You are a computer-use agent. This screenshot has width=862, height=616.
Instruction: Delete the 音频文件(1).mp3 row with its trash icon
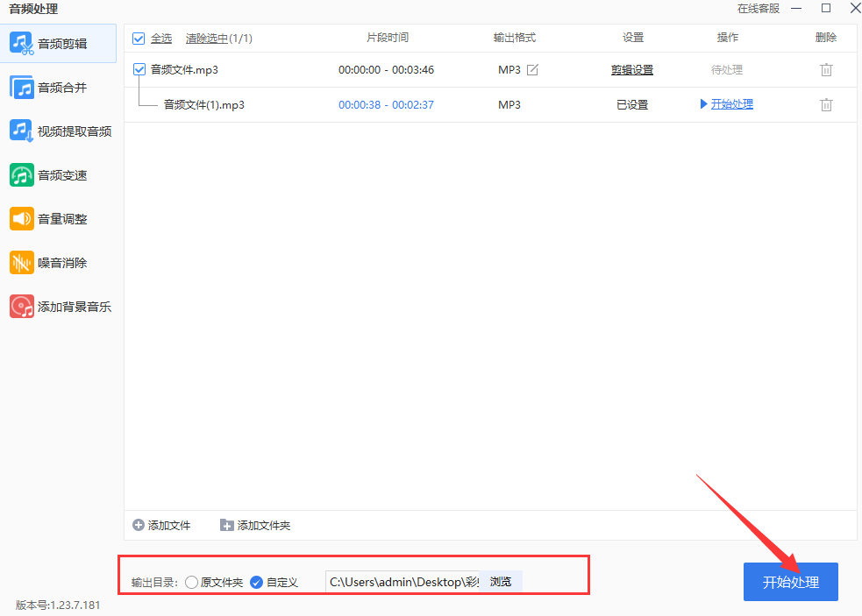click(x=826, y=104)
